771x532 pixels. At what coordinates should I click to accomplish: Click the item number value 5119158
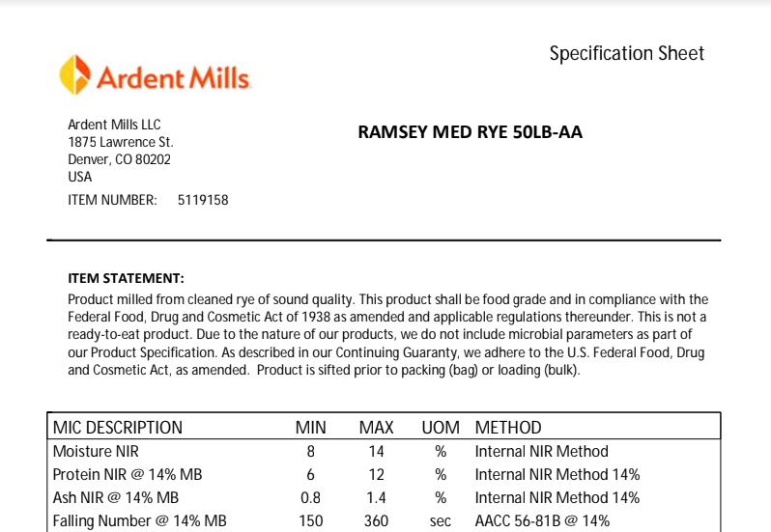point(203,200)
